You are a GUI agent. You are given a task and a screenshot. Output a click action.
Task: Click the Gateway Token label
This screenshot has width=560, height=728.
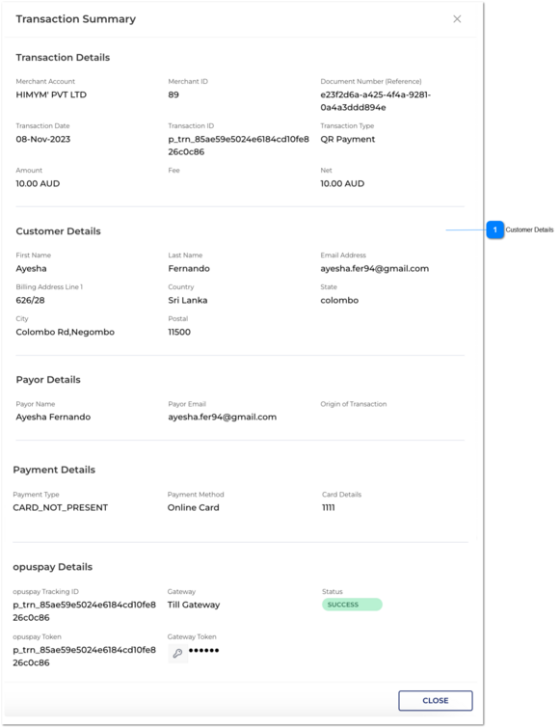[192, 636]
